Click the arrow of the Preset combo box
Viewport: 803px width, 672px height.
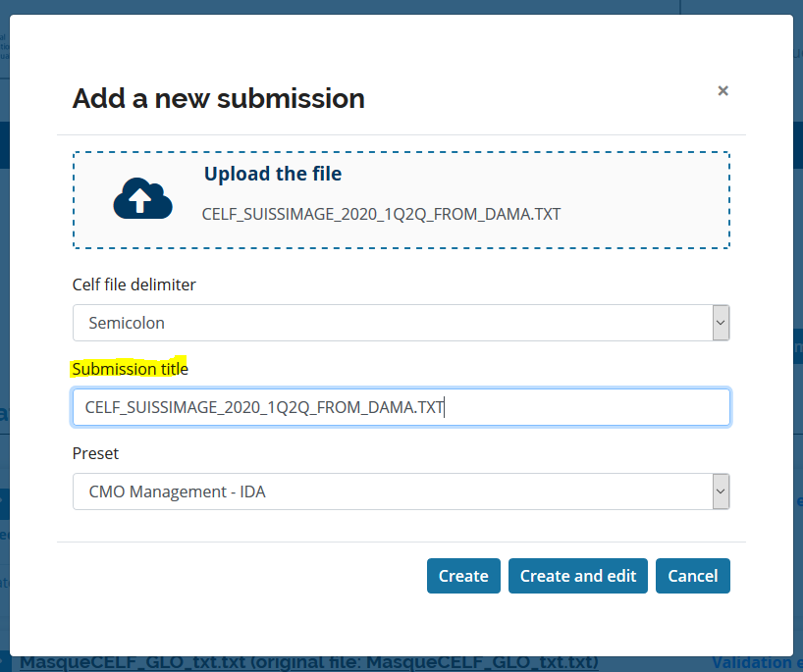coord(721,491)
